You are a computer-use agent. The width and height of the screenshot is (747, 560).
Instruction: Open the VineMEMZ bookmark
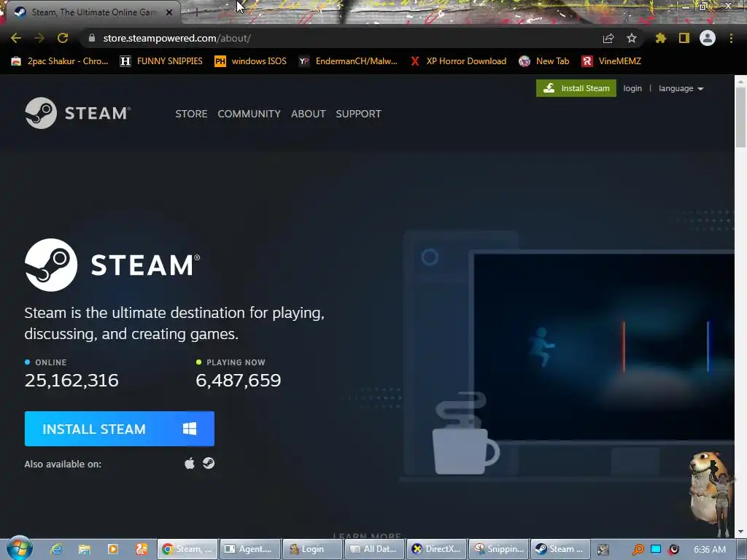tap(612, 61)
